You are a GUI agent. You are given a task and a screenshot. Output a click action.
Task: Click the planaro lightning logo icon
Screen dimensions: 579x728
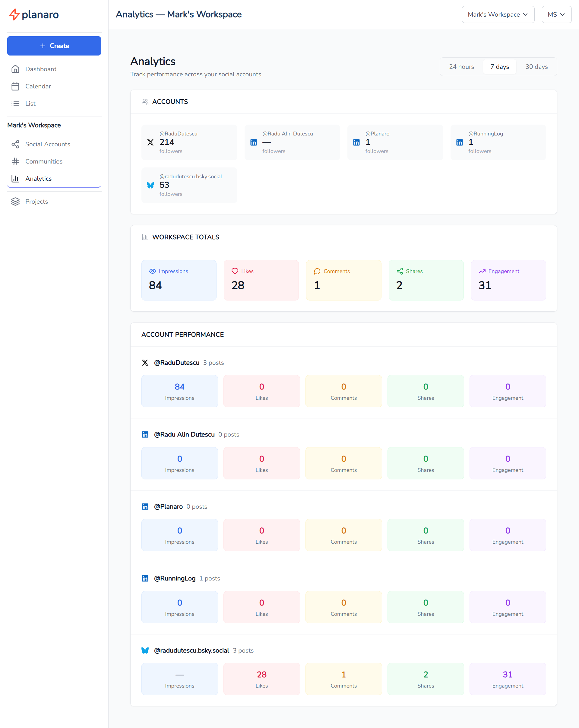click(14, 14)
